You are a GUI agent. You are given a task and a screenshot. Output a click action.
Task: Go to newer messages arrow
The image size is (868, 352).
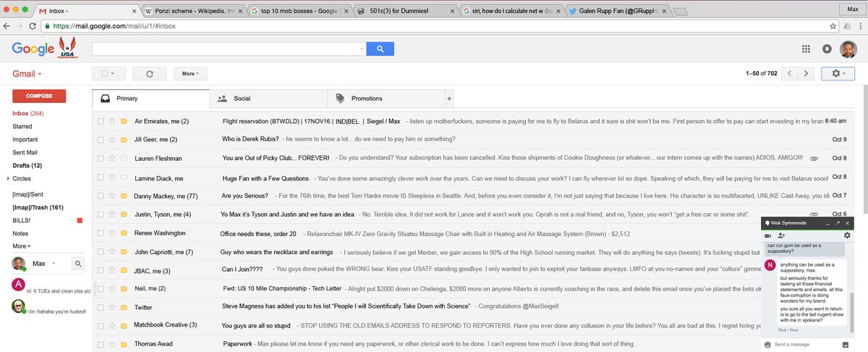[791, 73]
